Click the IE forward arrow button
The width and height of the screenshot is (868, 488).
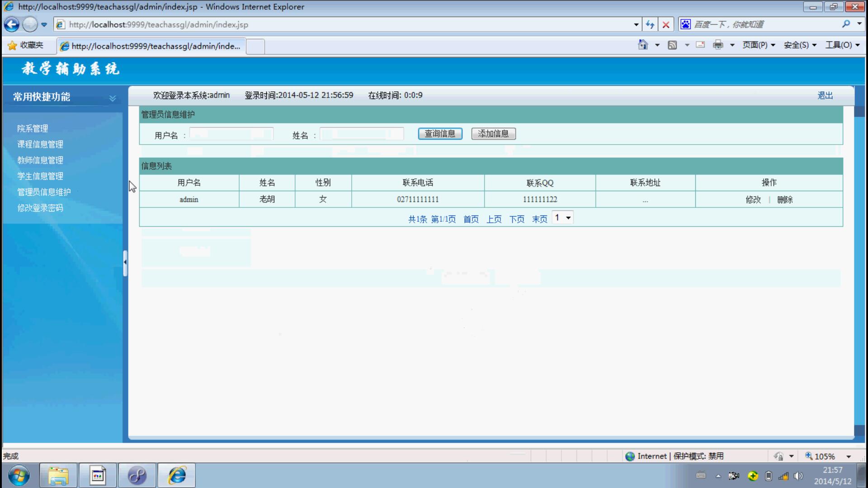coord(30,24)
